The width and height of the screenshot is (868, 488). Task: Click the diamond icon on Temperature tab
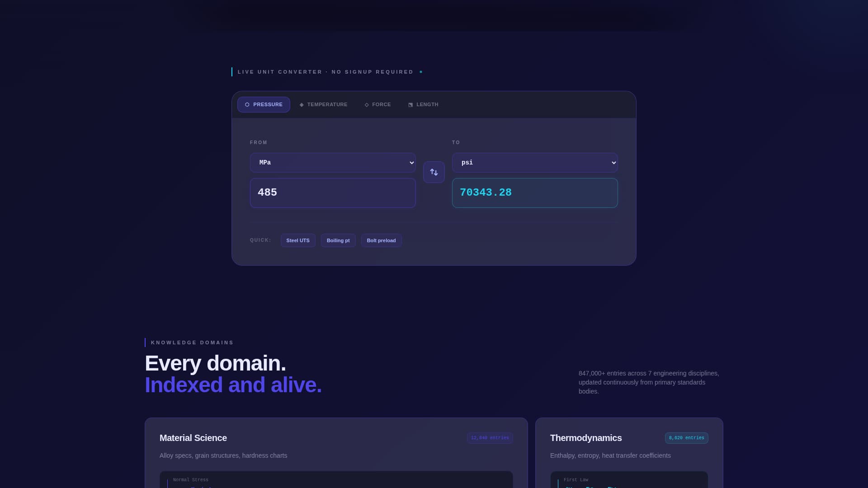pos(302,105)
